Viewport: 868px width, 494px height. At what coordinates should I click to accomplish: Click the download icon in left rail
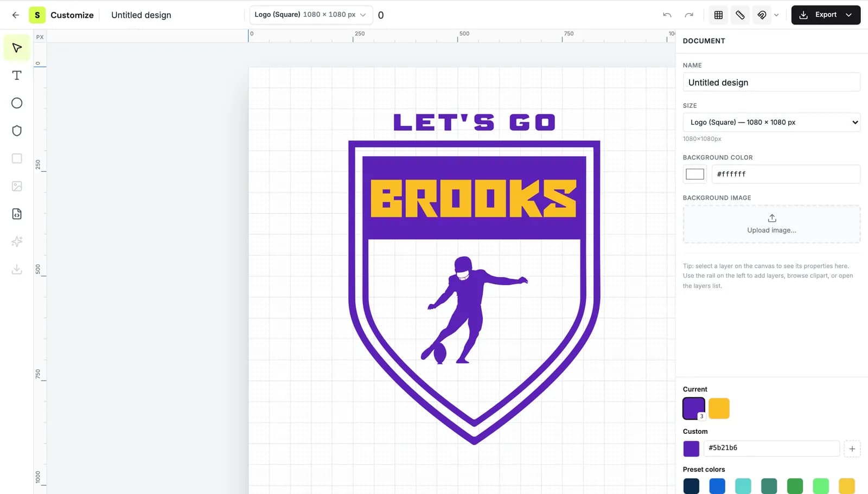click(17, 269)
